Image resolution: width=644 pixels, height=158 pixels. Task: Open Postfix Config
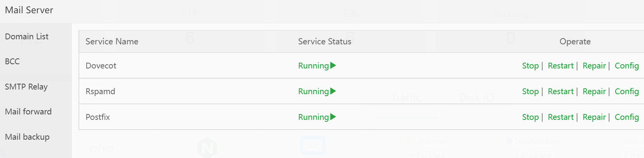[x=627, y=117]
